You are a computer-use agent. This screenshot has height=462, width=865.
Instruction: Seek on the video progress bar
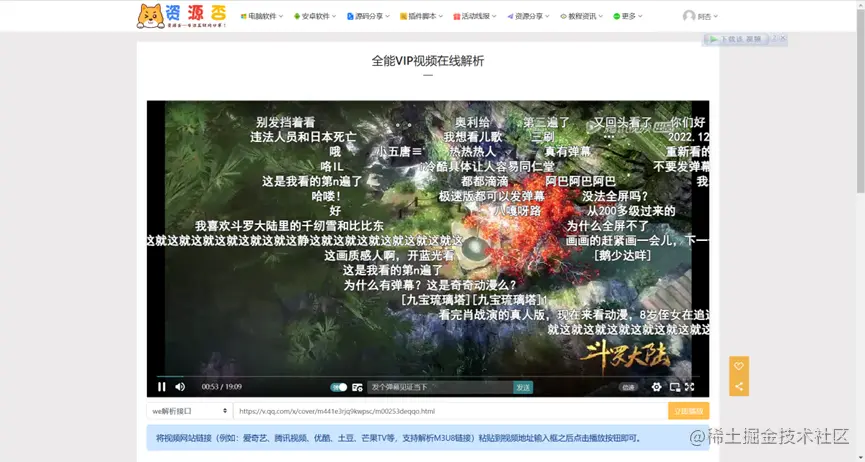[x=428, y=376]
